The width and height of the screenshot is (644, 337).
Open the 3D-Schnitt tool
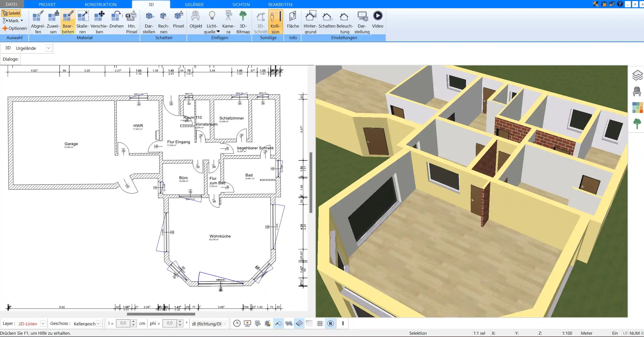click(x=260, y=22)
